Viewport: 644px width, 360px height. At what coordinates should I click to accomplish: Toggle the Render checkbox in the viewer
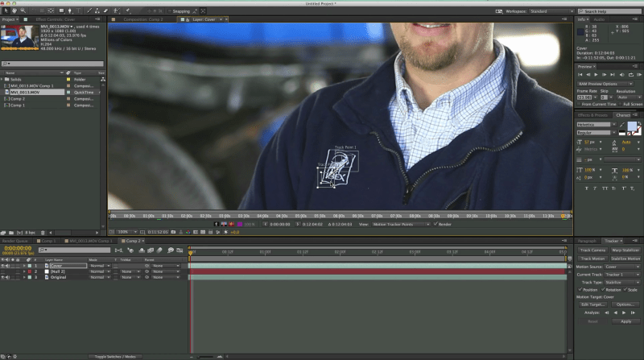point(436,224)
